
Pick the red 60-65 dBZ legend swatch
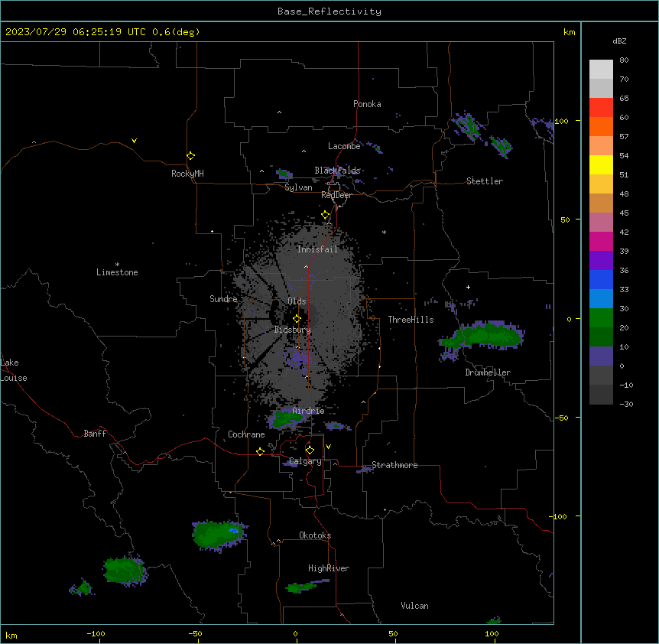(x=601, y=107)
